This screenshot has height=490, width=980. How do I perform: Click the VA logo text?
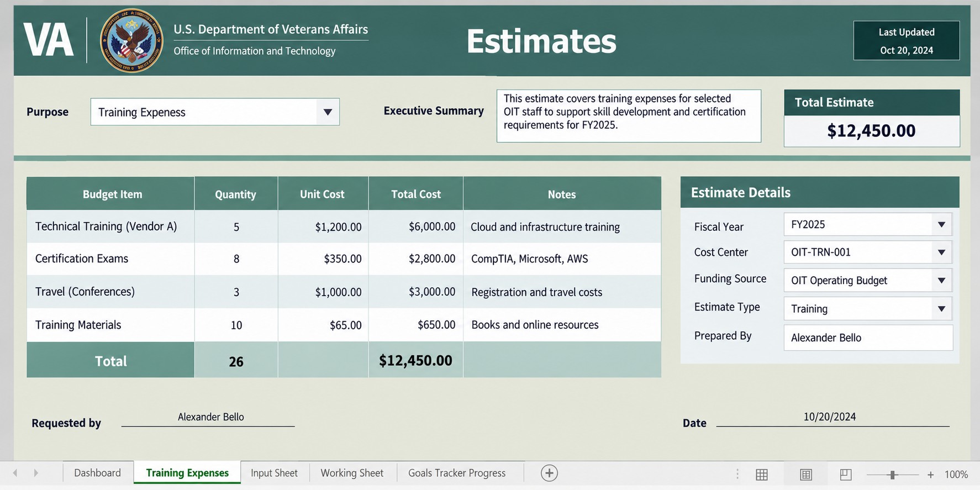pos(48,40)
